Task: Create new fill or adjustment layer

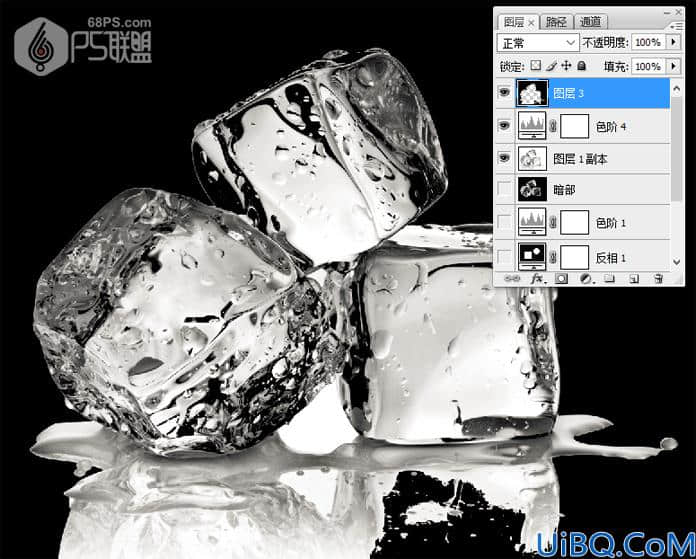Action: click(586, 278)
